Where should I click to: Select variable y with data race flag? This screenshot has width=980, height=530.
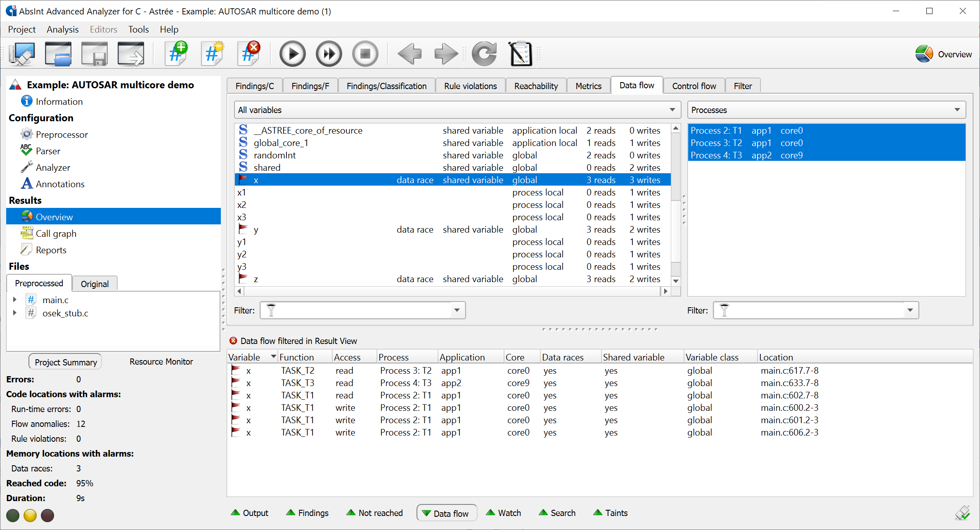point(452,229)
